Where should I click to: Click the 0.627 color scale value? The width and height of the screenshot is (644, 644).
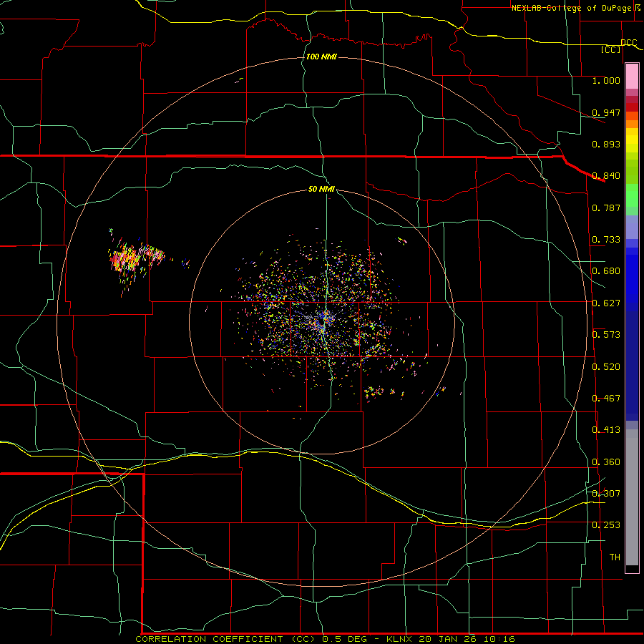tap(606, 303)
